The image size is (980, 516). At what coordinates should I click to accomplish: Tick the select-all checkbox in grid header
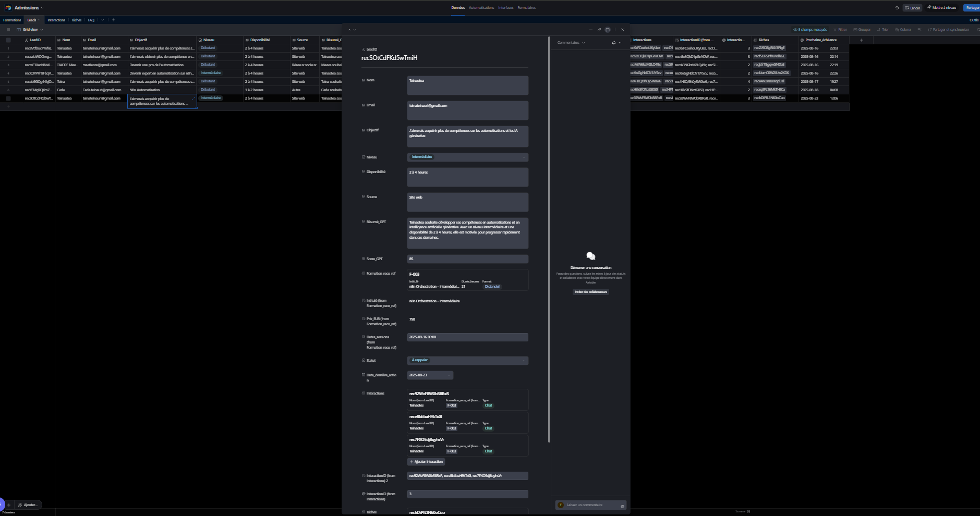coord(8,40)
